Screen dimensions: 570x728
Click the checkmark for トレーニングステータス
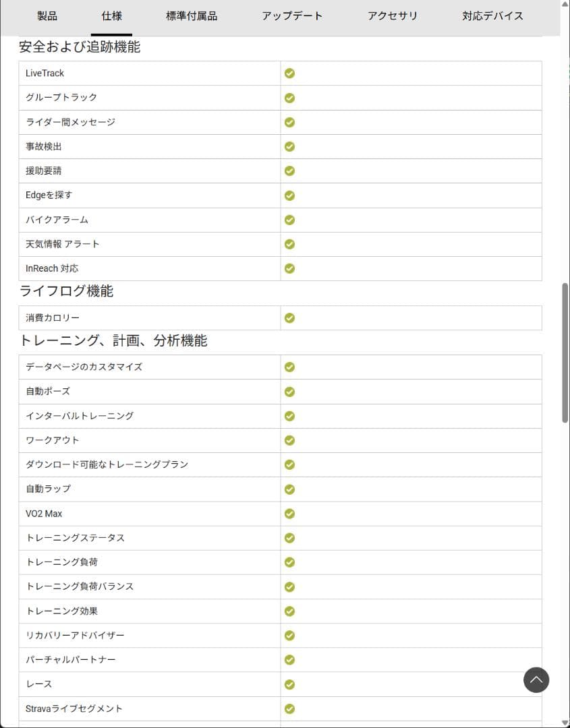pyautogui.click(x=289, y=537)
